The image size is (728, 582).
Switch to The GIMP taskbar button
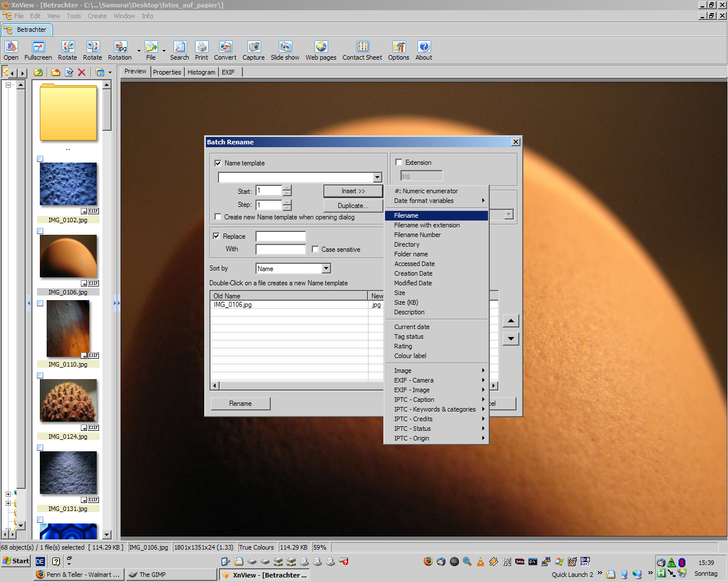[x=172, y=575]
